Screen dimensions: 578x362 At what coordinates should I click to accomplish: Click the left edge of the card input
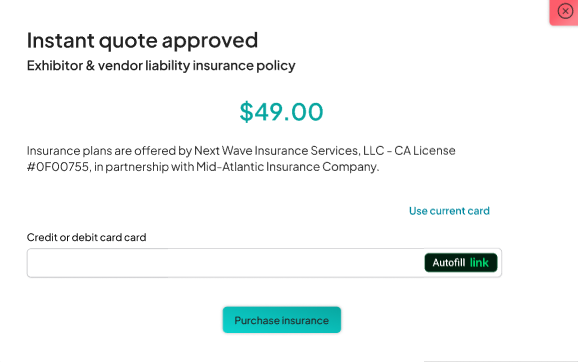point(33,262)
